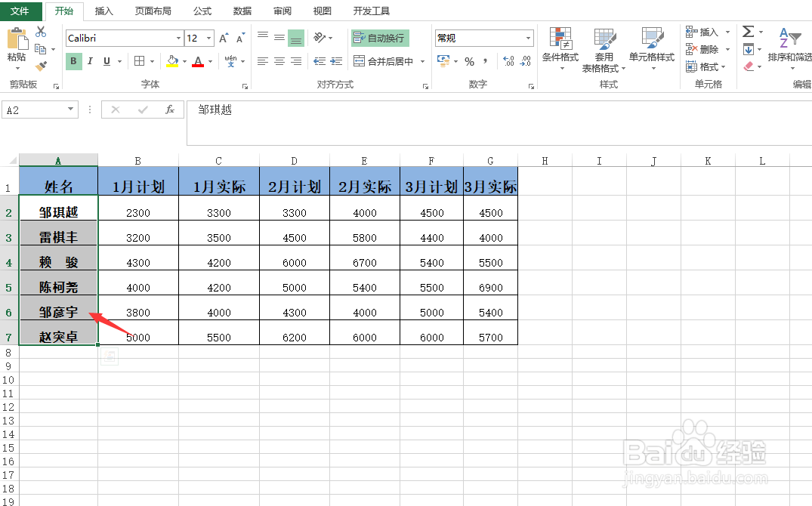Viewport: 812px width, 506px height.
Task: Click the insert function fx icon
Action: coord(169,110)
